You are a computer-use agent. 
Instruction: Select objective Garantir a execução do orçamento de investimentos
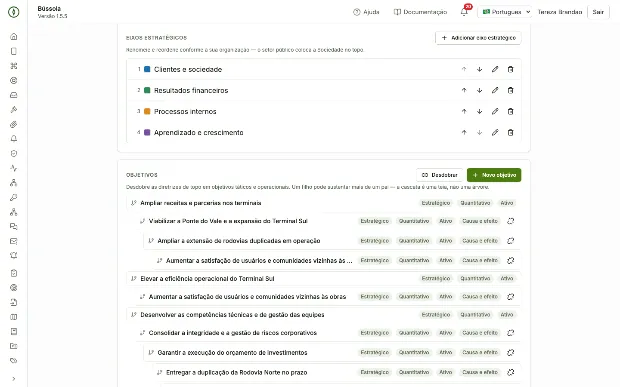(232, 353)
